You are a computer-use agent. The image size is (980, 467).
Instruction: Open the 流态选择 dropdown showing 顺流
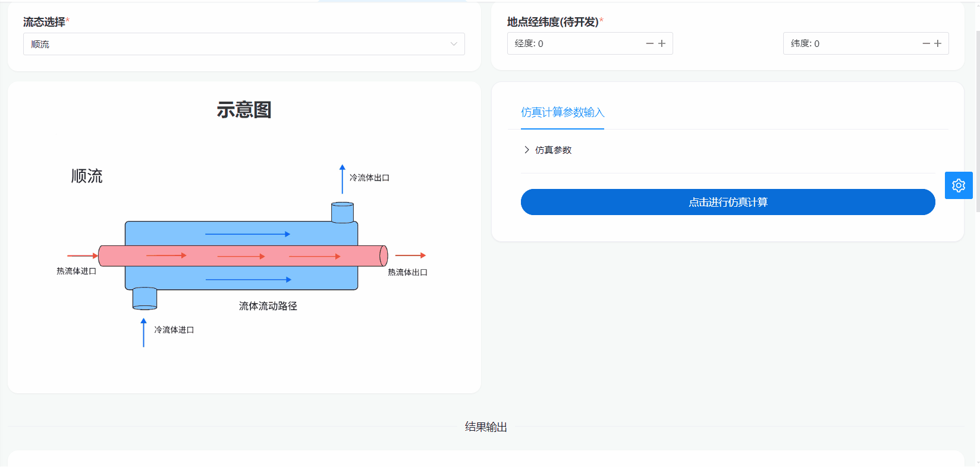pos(238,44)
